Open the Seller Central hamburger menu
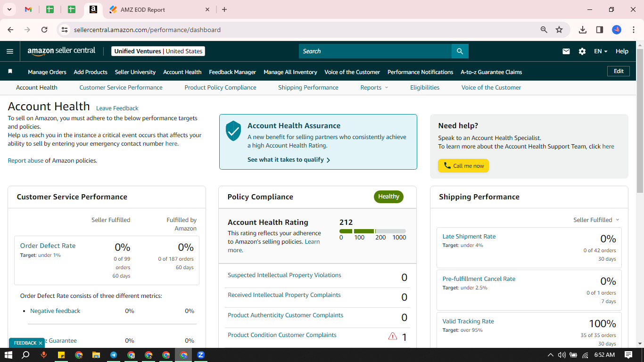The image size is (644, 362). (10, 51)
